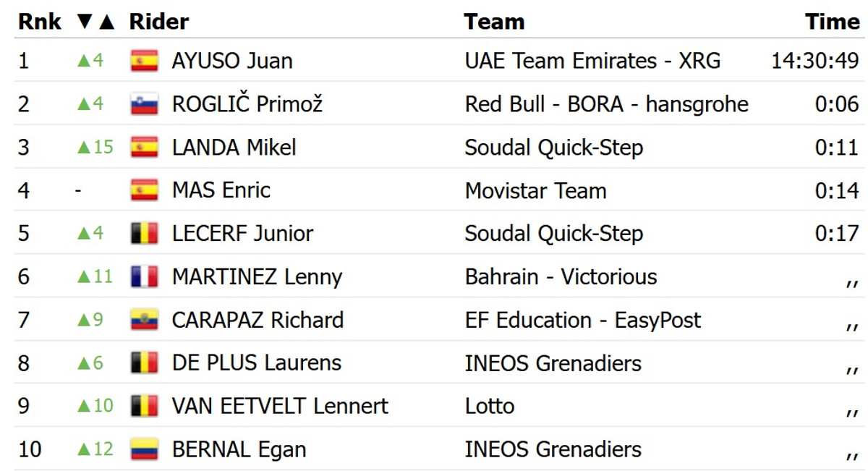
Task: Open ROGLIČ Primož rider link
Action: click(x=247, y=104)
